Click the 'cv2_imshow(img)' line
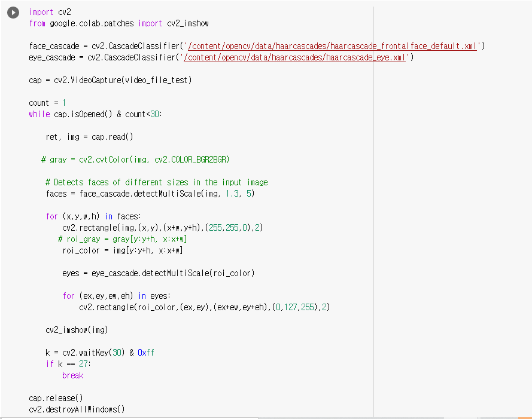 pos(77,330)
